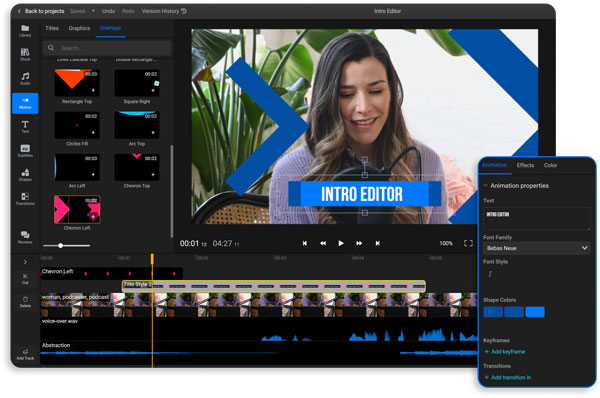Skip to the end of video
600x398 pixels.
click(378, 243)
